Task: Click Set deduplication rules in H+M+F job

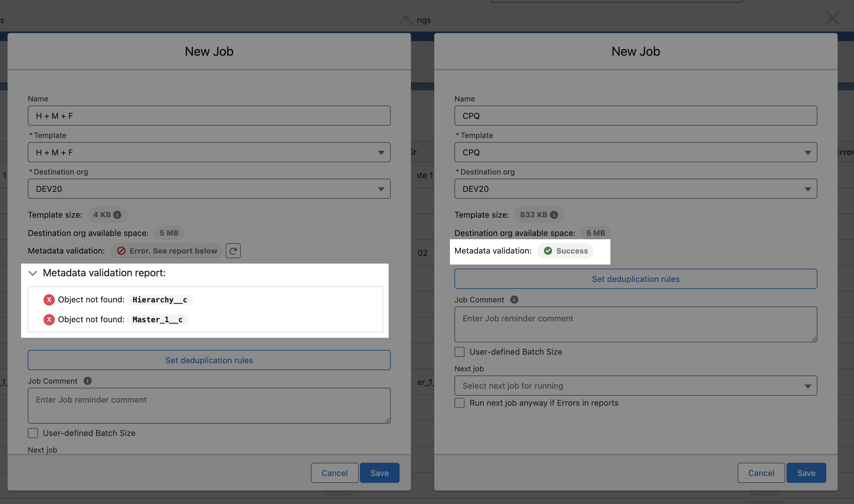Action: pos(209,359)
